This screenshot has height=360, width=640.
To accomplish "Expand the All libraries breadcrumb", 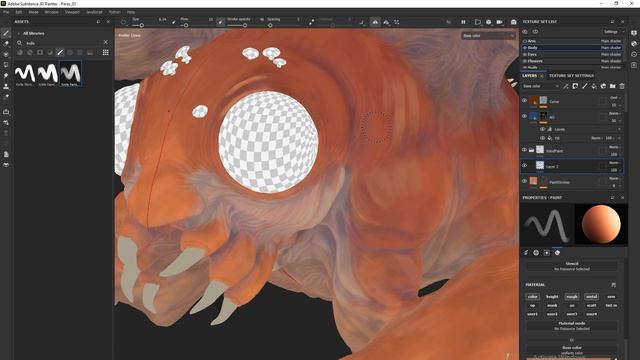I will [33, 33].
